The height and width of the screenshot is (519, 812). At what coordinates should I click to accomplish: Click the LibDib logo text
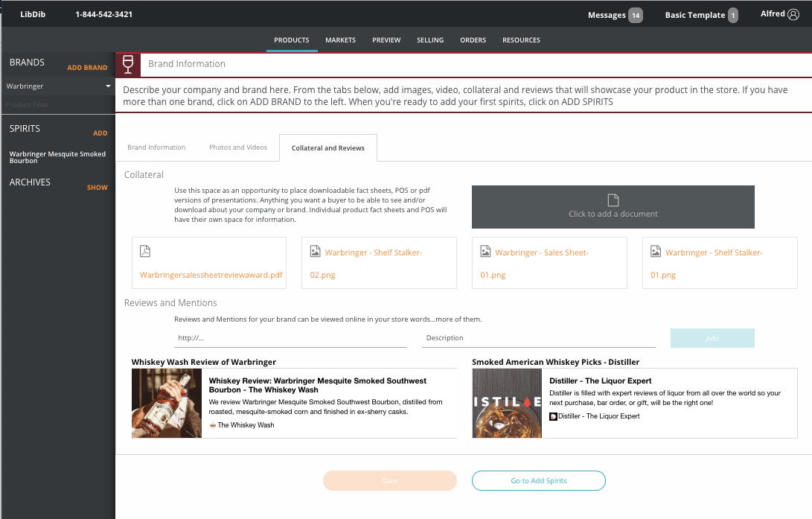[33, 14]
